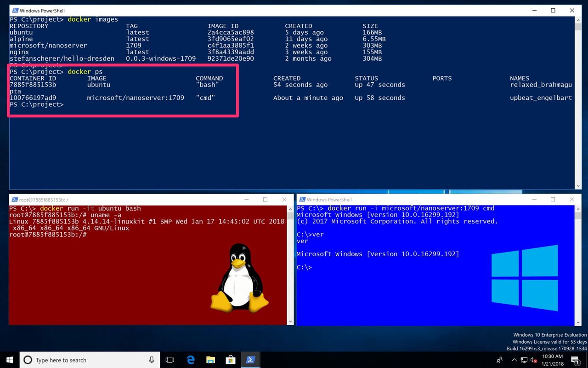Minimize the top Windows PowerShell window

click(x=534, y=11)
